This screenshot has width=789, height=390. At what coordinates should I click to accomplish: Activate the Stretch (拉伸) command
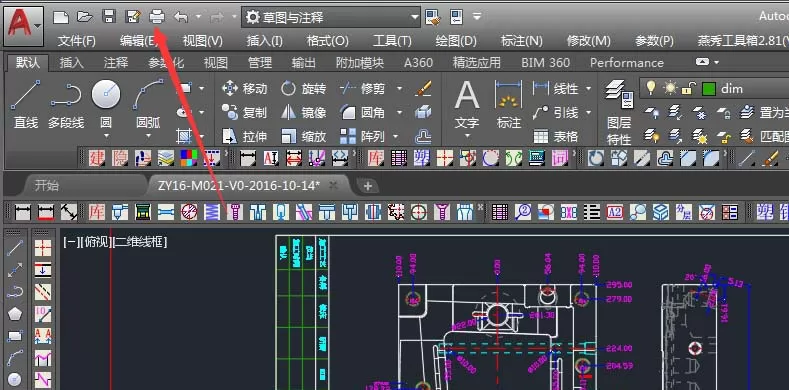(244, 136)
